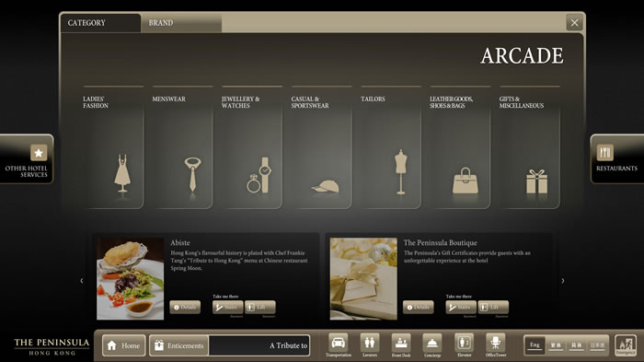Image resolution: width=644 pixels, height=362 pixels.
Task: Open Jewellery & Watches category
Action: click(x=252, y=147)
